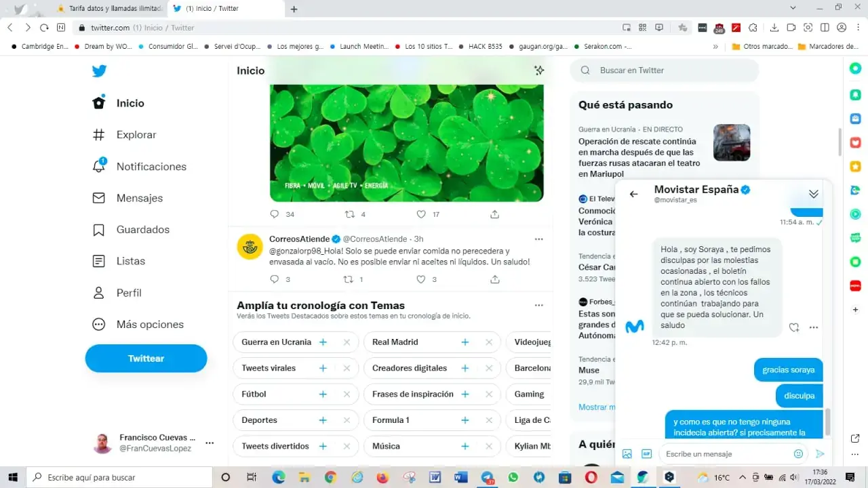Image resolution: width=868 pixels, height=488 pixels.
Task: Retweet the clover promo tweet
Action: (x=350, y=214)
